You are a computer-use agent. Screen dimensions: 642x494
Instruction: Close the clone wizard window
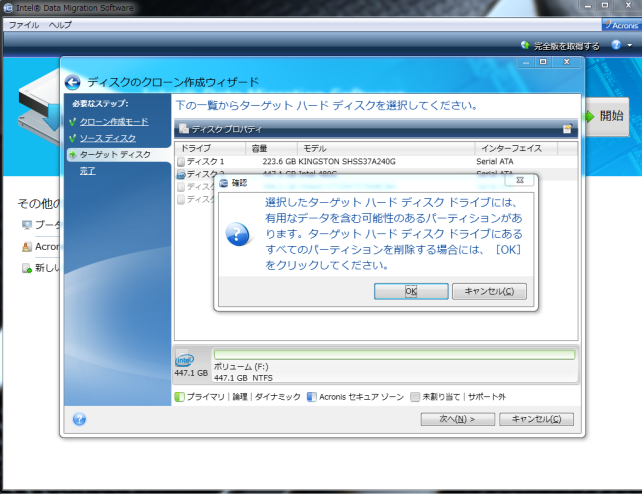pyautogui.click(x=567, y=62)
